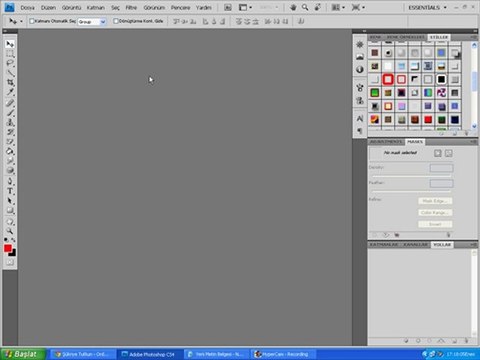This screenshot has width=480, height=360.
Task: Switch to HyperCam Recording taskbar window
Action: [x=282, y=354]
